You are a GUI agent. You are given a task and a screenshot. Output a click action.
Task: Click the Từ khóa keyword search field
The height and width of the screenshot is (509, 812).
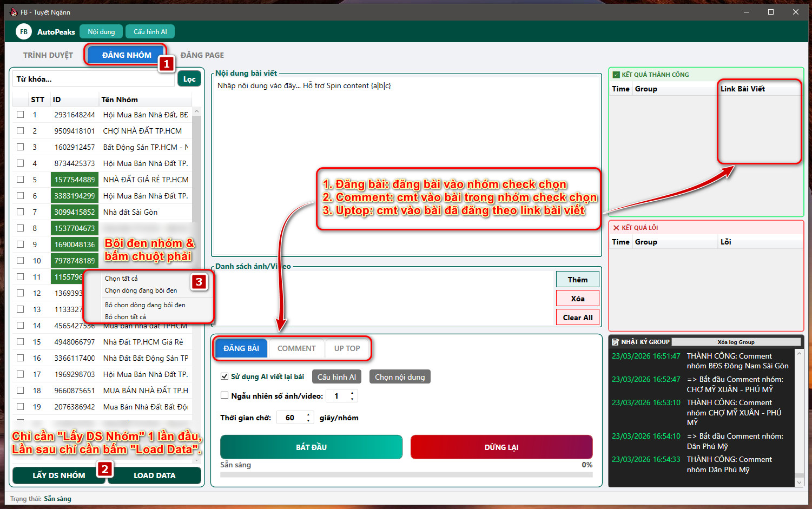click(93, 79)
